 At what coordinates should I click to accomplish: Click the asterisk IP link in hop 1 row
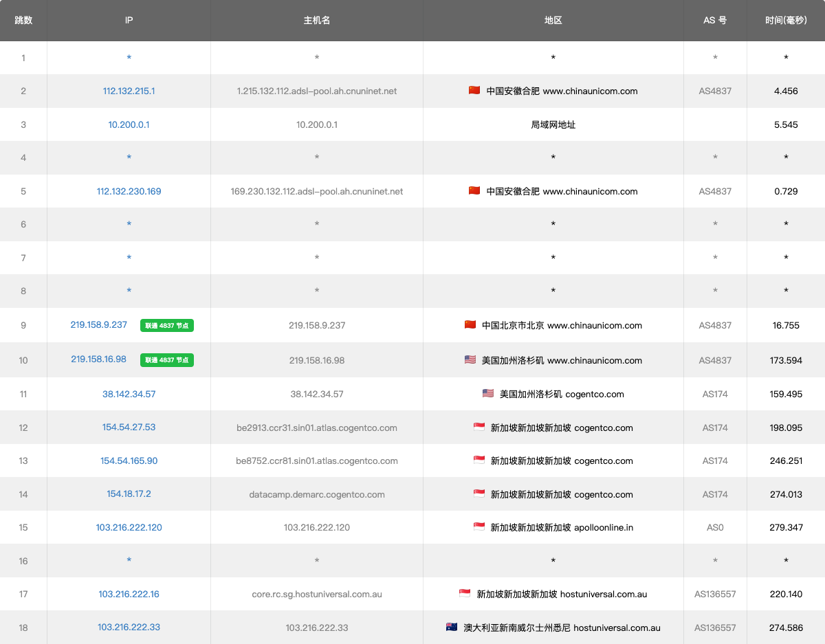tap(129, 58)
